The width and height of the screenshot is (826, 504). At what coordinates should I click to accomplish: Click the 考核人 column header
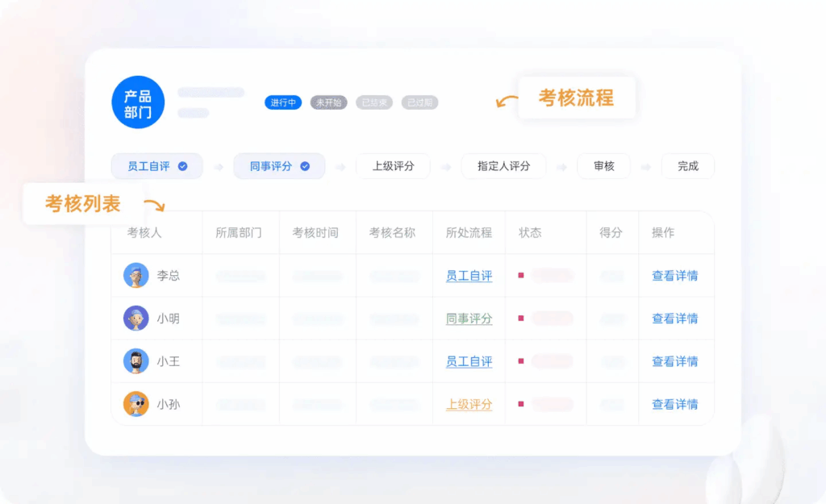pos(144,233)
